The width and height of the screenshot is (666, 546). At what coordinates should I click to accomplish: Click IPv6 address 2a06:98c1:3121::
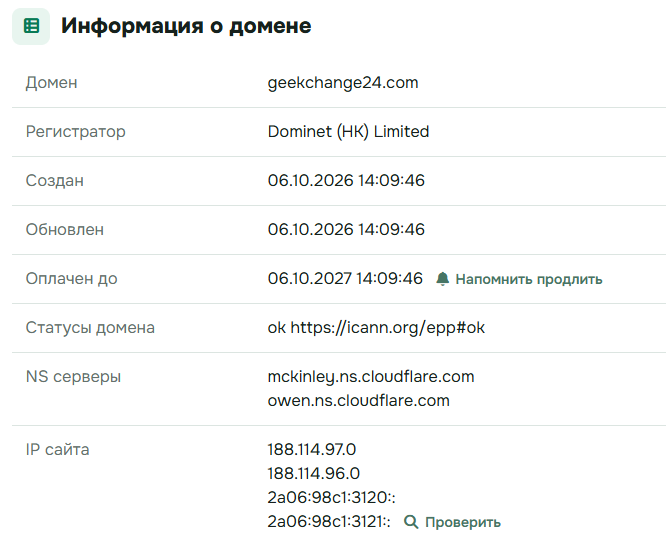(x=329, y=521)
